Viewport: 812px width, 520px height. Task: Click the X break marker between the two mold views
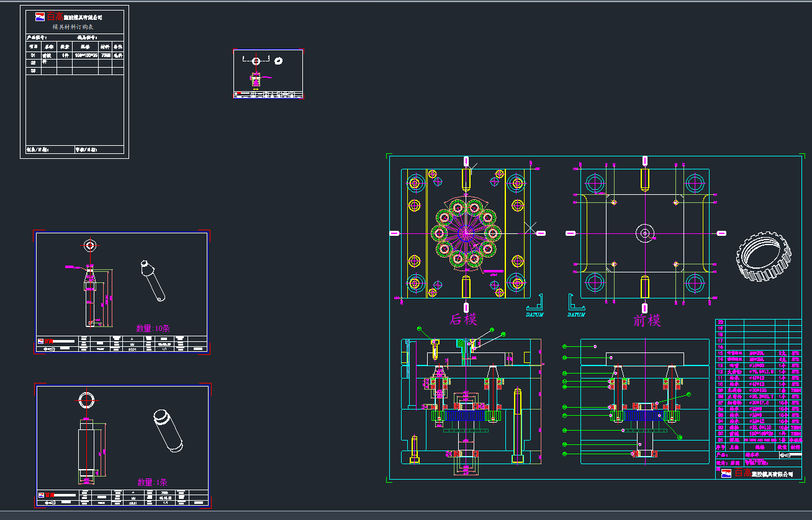(531, 228)
